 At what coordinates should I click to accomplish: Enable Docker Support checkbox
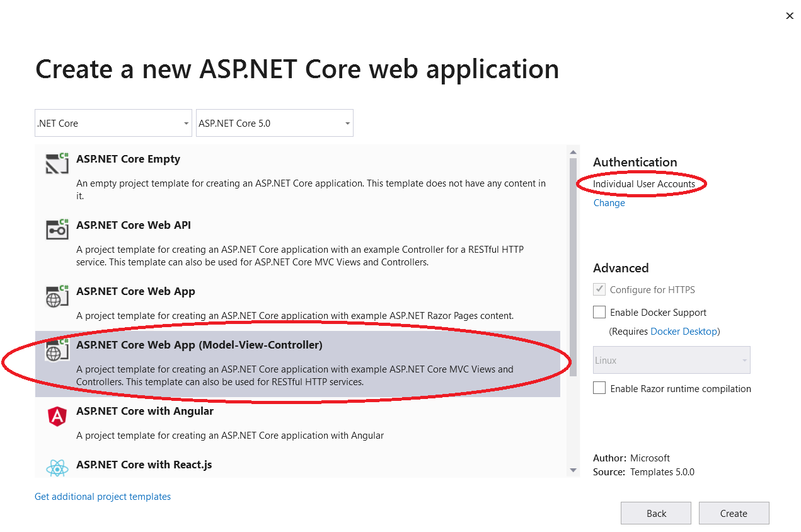pyautogui.click(x=599, y=312)
